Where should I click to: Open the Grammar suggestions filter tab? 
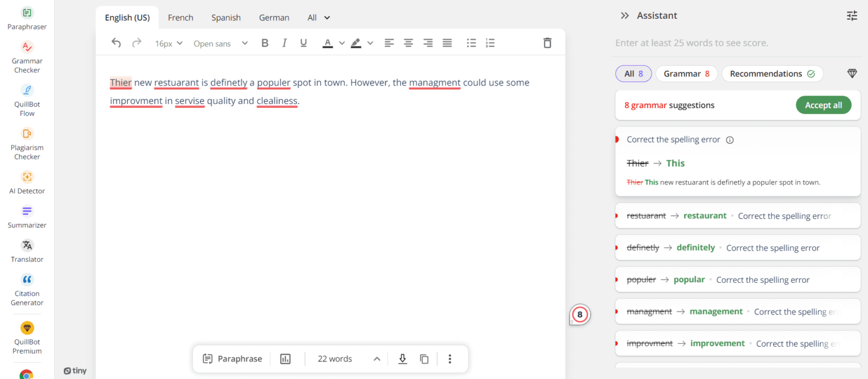pos(686,73)
